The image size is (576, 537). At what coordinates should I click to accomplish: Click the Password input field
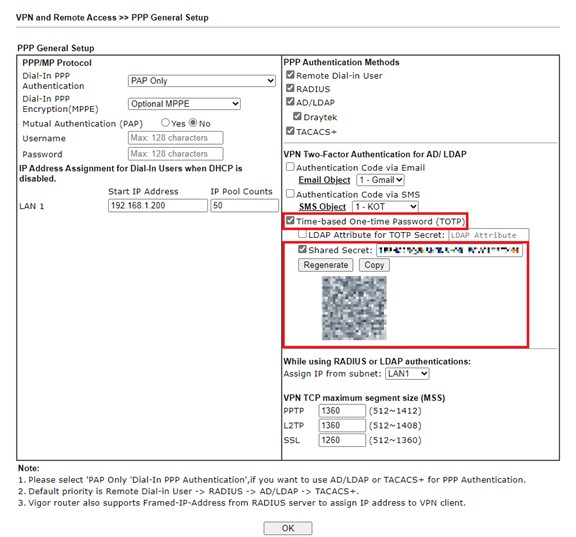pos(175,154)
